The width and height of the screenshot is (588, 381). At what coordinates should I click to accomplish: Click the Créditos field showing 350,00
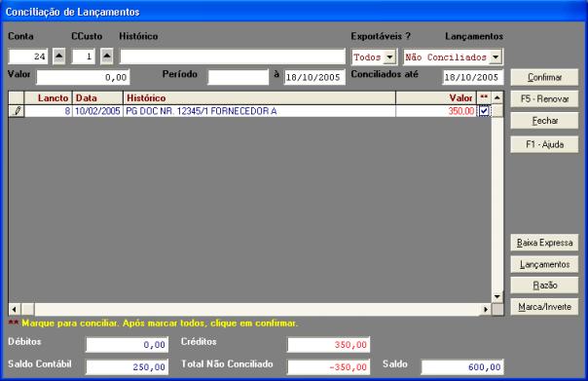click(328, 345)
